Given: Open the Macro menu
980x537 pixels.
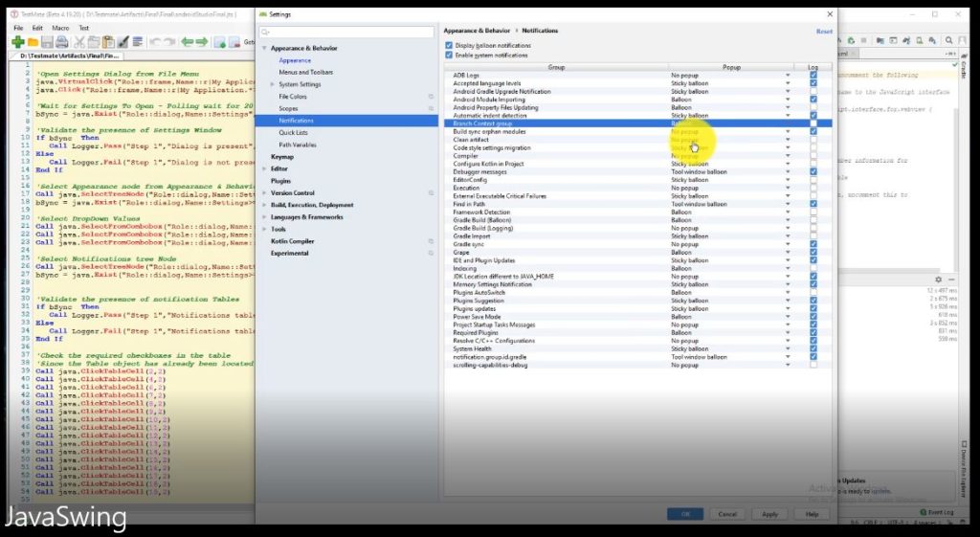Looking at the screenshot, I should click(x=60, y=28).
